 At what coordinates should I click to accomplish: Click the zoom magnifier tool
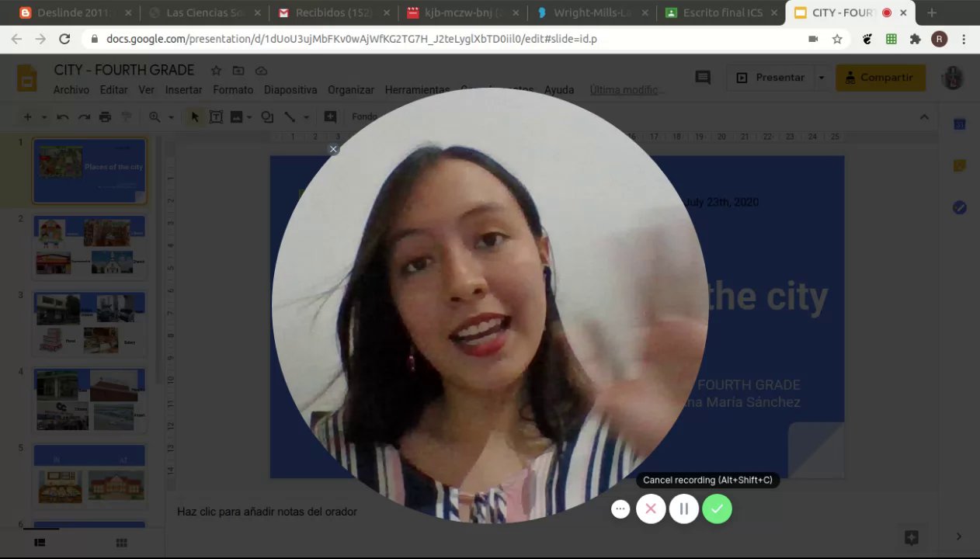pyautogui.click(x=155, y=117)
